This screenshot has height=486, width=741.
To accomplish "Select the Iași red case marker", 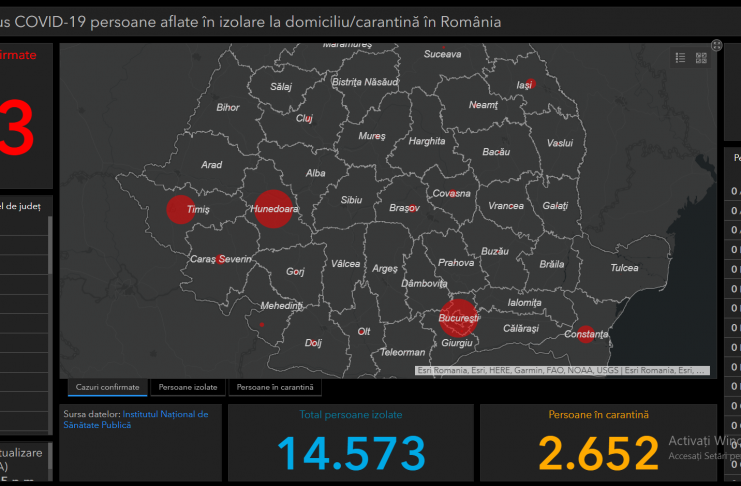I will 529,84.
